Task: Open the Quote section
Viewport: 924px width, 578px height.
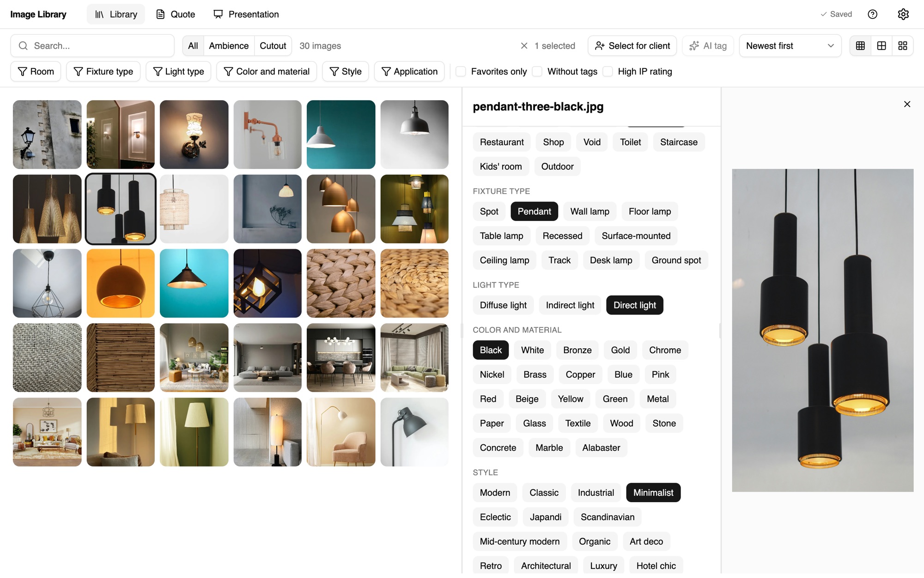Action: 176,14
